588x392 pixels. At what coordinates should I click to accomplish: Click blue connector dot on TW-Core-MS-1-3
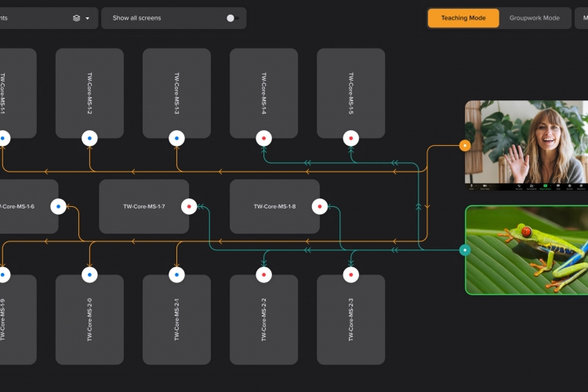[x=177, y=138]
